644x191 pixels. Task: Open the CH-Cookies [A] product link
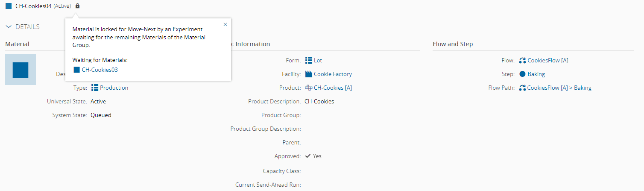pyautogui.click(x=333, y=88)
